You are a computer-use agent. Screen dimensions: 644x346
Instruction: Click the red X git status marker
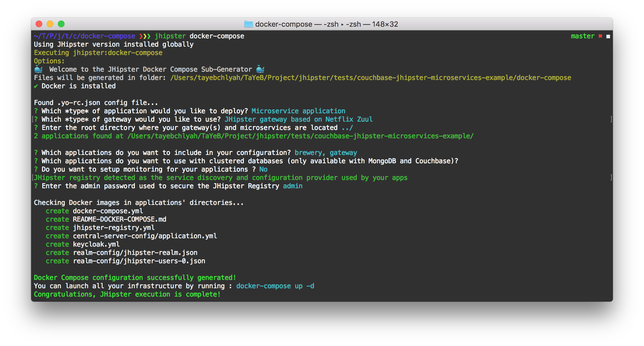click(x=600, y=36)
